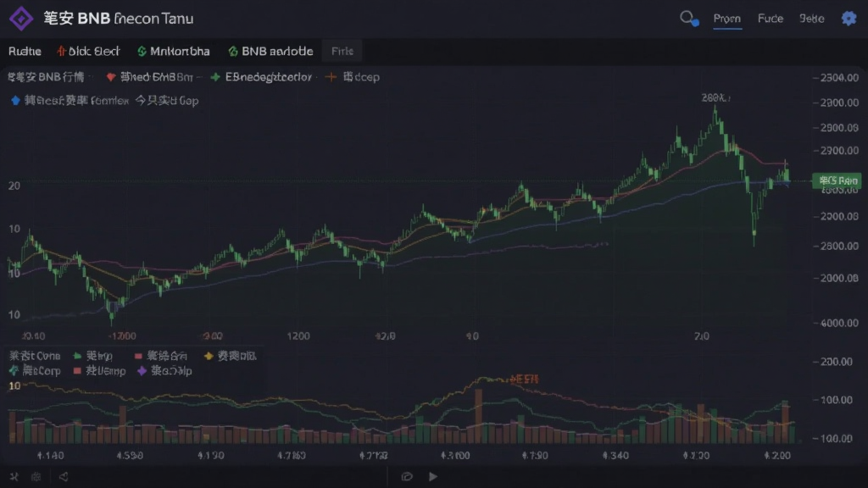
Task: Click the 280 peak price label
Action: tap(715, 97)
